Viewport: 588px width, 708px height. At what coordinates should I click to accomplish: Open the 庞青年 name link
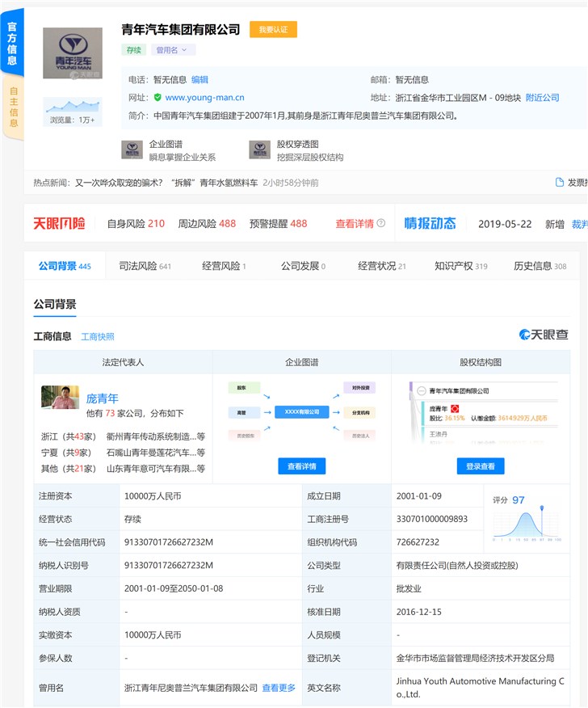102,398
